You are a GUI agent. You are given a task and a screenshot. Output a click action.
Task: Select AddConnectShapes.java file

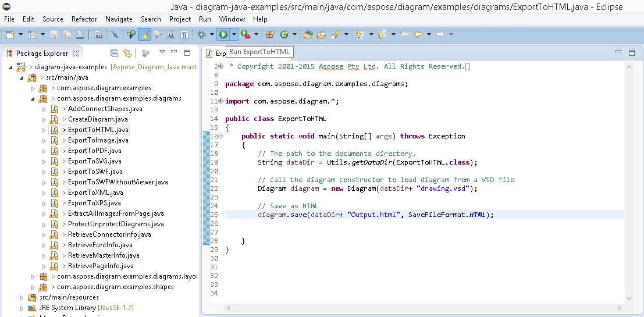click(x=105, y=109)
